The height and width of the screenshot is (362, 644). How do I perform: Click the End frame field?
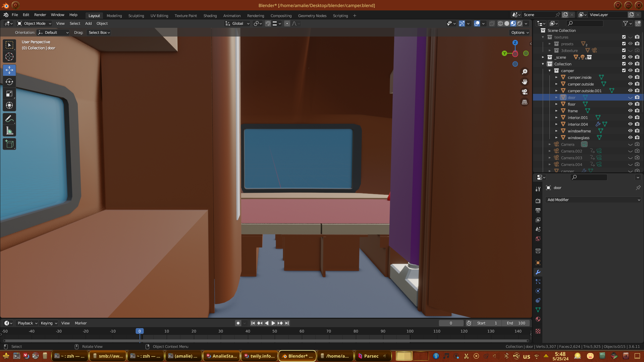516,323
